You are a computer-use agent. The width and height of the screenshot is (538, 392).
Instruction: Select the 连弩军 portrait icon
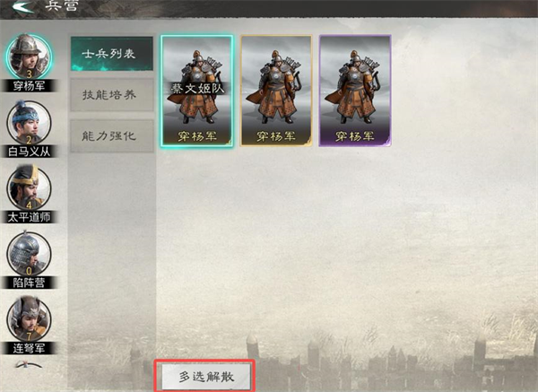coord(29,318)
